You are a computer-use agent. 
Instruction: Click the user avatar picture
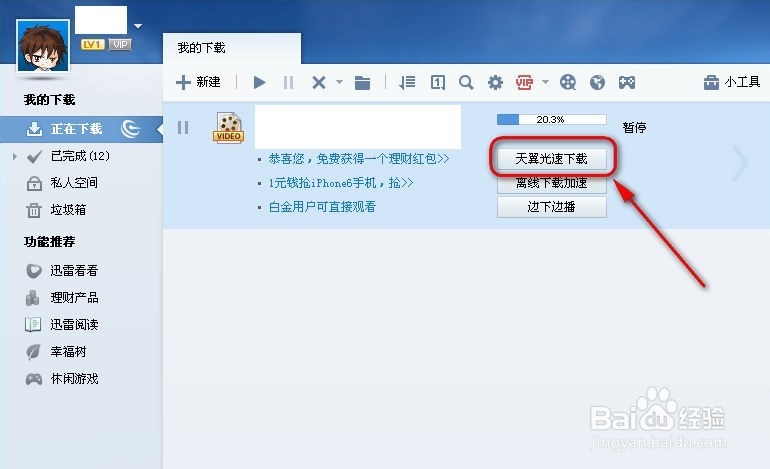point(43,46)
